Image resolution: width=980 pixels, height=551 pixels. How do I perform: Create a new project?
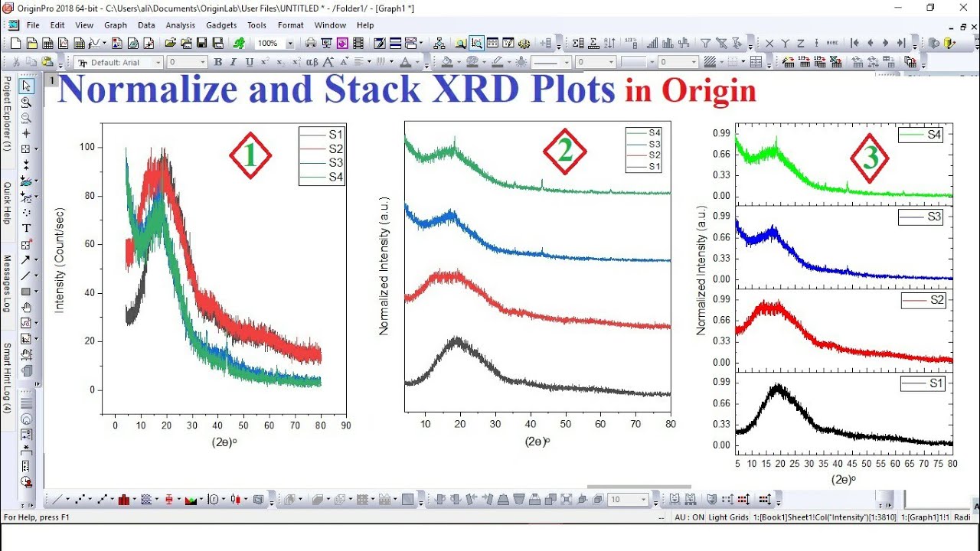15,44
